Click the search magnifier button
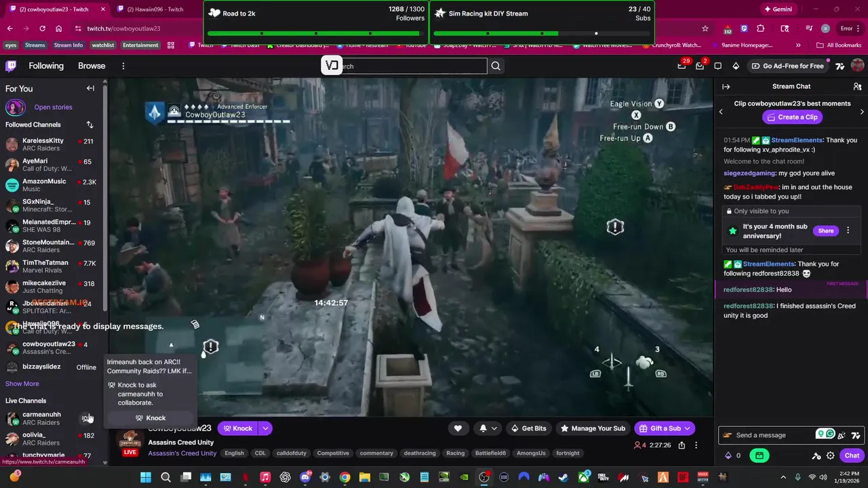868x488 pixels. [496, 66]
